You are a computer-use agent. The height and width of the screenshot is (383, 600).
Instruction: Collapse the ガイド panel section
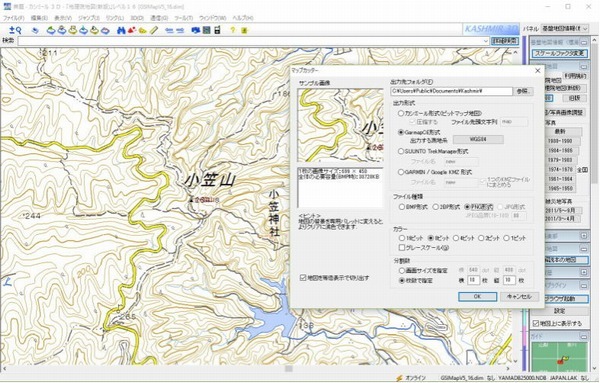pos(584,336)
